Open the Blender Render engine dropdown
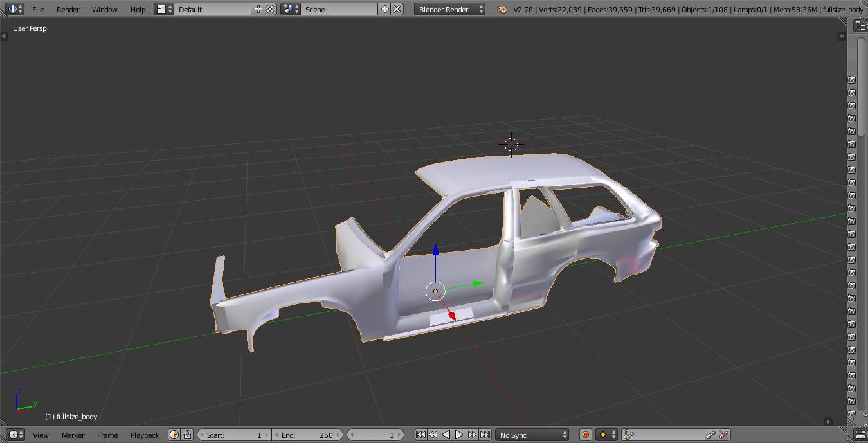Screen dimensions: 868x443 pos(450,9)
